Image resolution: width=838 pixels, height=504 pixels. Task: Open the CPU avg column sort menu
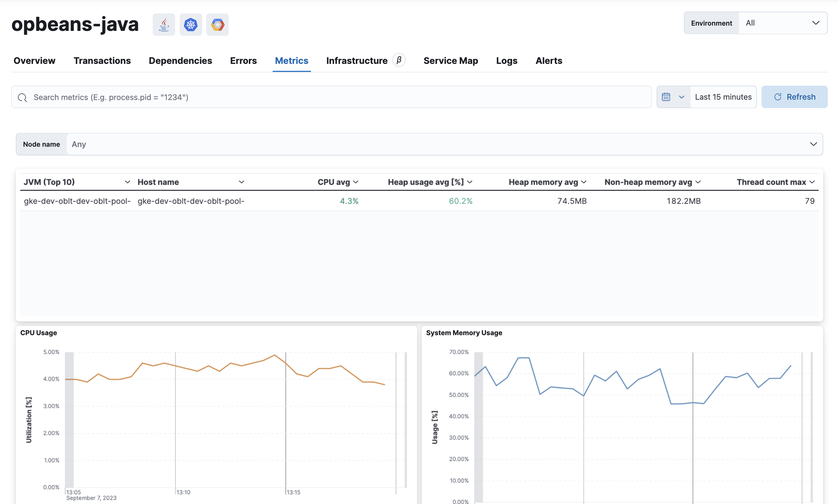(356, 182)
